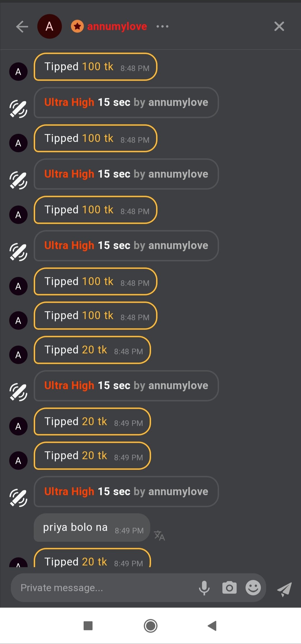Image resolution: width=301 pixels, height=644 pixels.
Task: Open annumylove username link in header
Action: pos(117,27)
